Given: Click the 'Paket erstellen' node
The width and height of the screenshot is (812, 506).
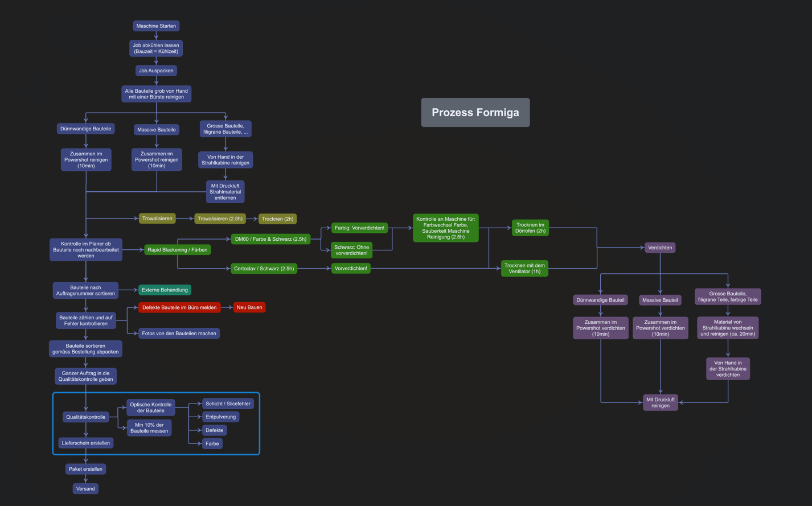Looking at the screenshot, I should pyautogui.click(x=86, y=469).
